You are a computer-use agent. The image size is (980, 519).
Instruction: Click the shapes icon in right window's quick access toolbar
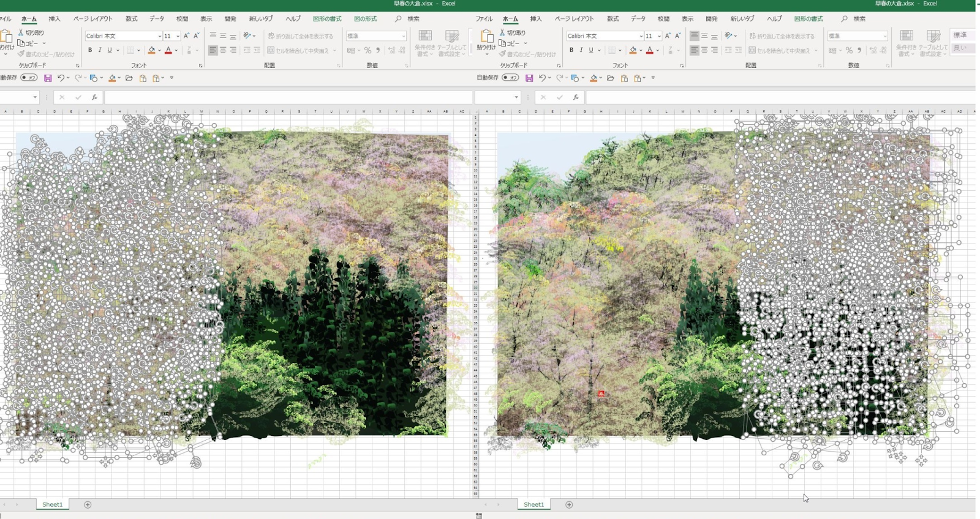tap(575, 78)
